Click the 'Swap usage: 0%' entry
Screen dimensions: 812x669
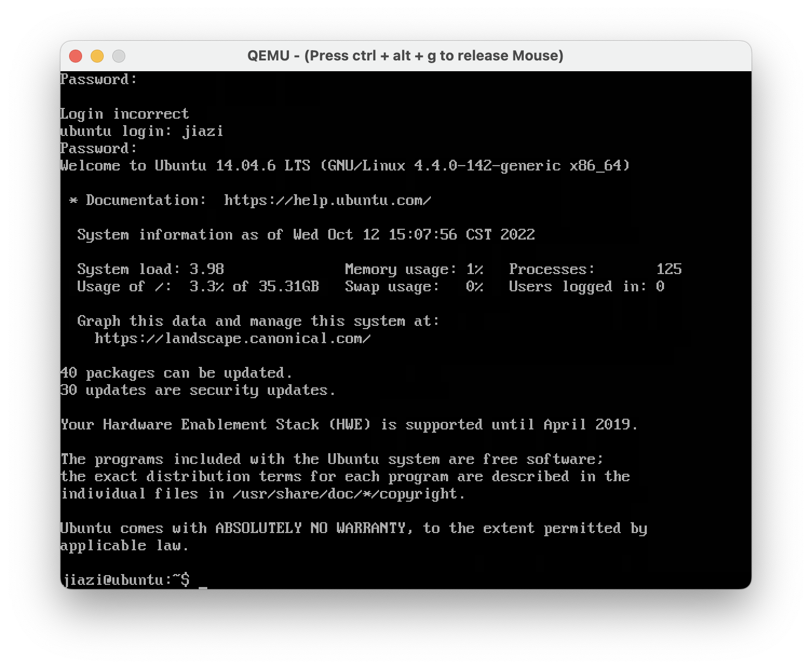pos(414,286)
